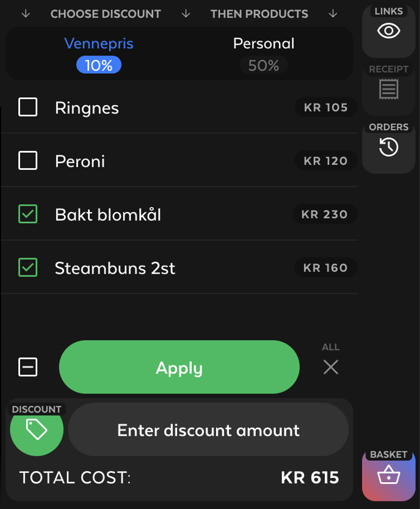Click the KR 615 total cost display
Viewport: 420px width, 509px height.
[310, 477]
